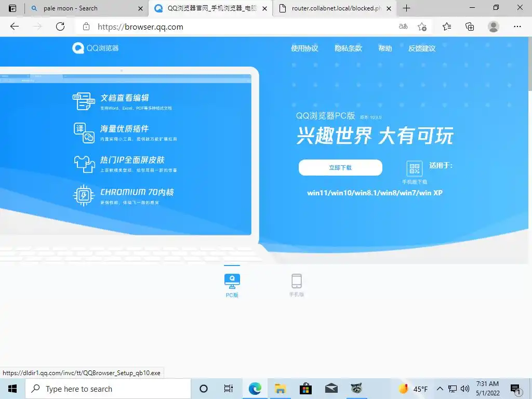Click the translate plugins feature icon
The image size is (532, 399).
(84, 133)
